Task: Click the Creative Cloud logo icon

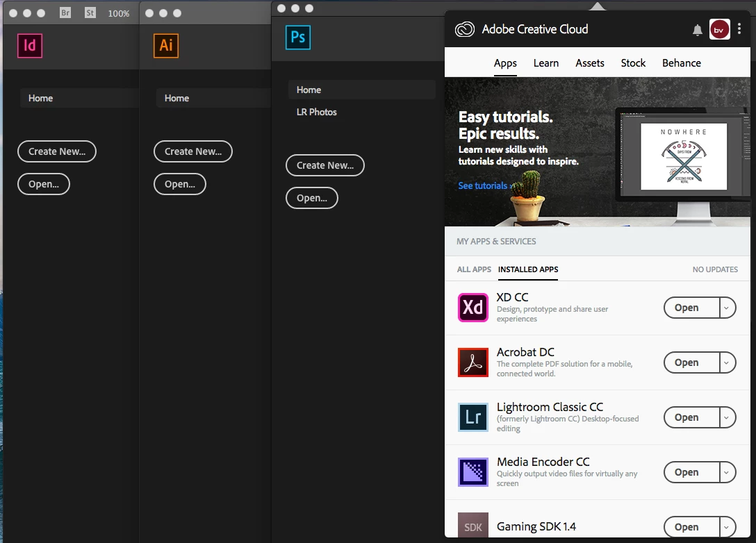Action: click(x=465, y=29)
